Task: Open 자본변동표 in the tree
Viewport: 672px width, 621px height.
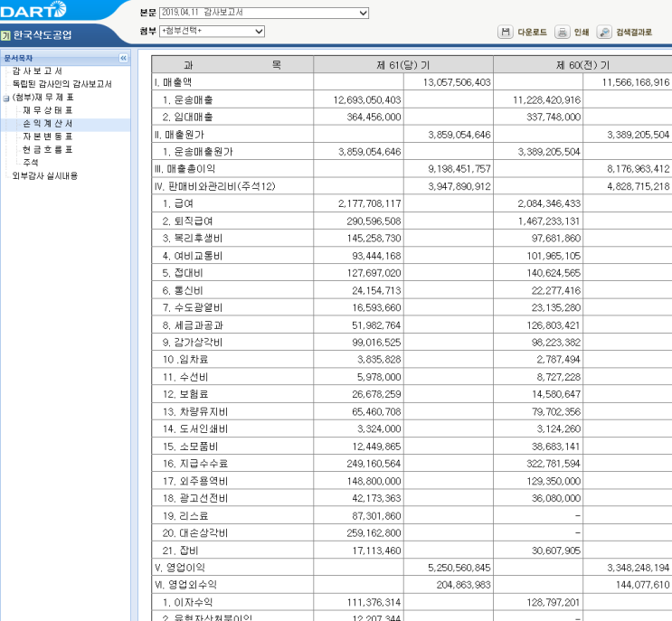Action: [x=48, y=136]
